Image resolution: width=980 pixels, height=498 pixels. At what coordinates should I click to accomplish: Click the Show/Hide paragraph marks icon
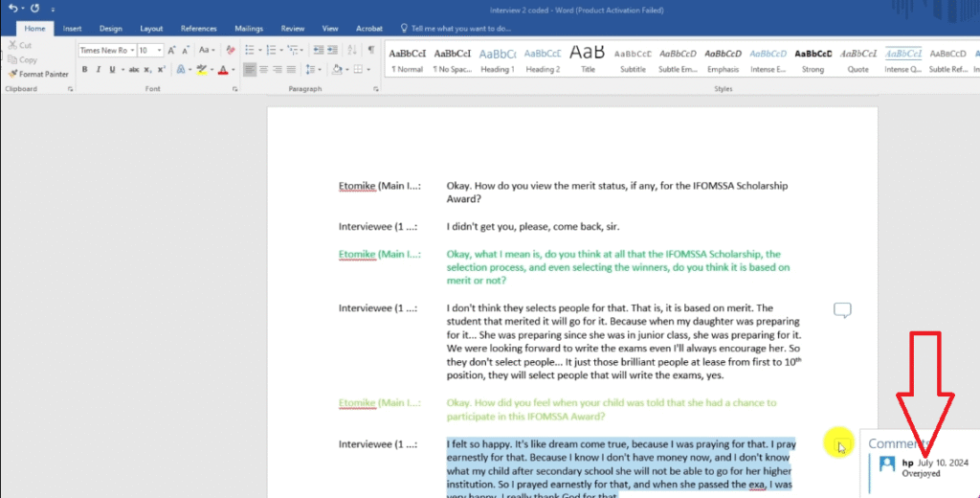click(x=370, y=50)
